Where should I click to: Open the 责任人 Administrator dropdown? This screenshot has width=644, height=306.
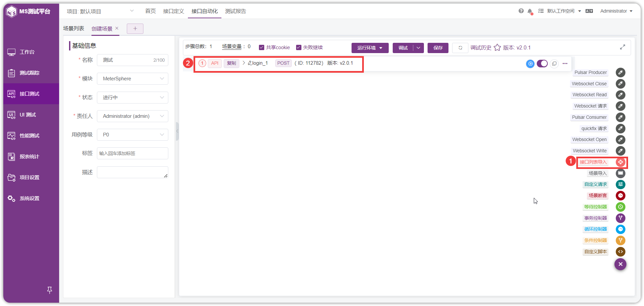[132, 116]
